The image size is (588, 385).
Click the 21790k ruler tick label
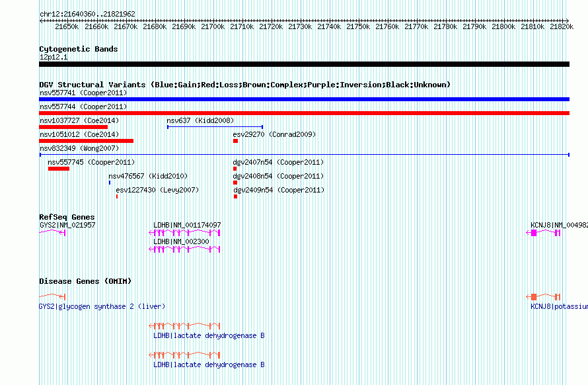point(474,26)
